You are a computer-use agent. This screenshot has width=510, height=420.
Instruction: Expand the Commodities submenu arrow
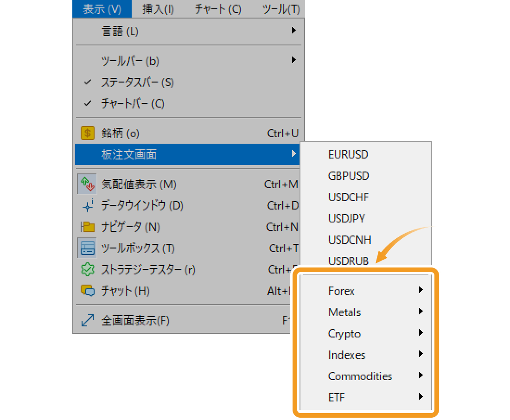[421, 375]
